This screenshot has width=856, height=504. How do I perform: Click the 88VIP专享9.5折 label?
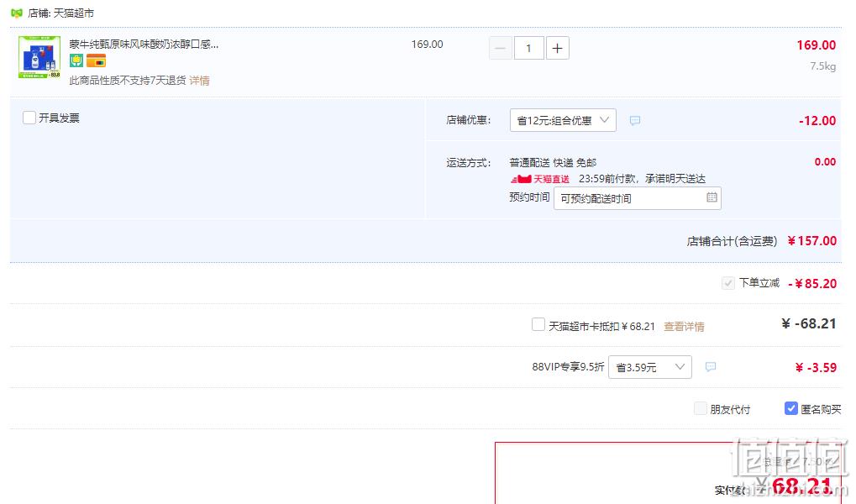point(568,367)
